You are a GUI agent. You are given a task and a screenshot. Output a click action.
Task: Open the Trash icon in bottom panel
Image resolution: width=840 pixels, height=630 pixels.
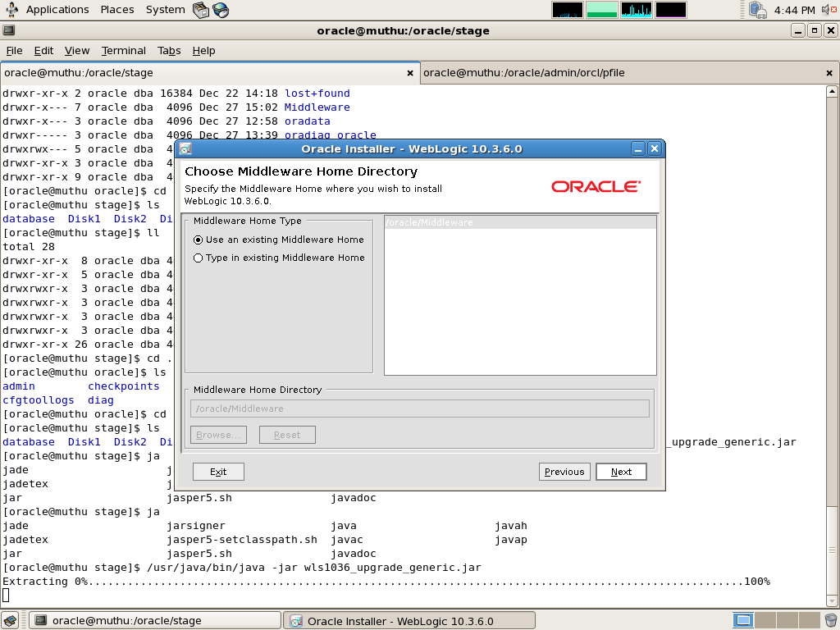click(831, 620)
